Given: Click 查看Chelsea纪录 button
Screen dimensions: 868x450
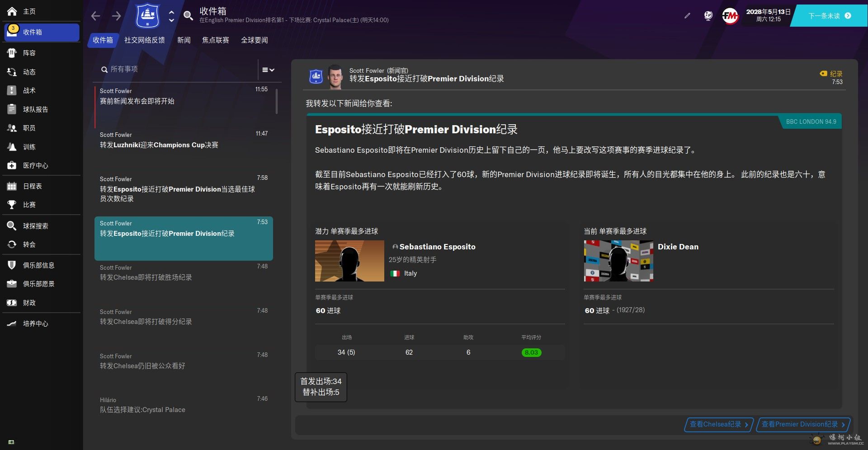Looking at the screenshot, I should (719, 425).
